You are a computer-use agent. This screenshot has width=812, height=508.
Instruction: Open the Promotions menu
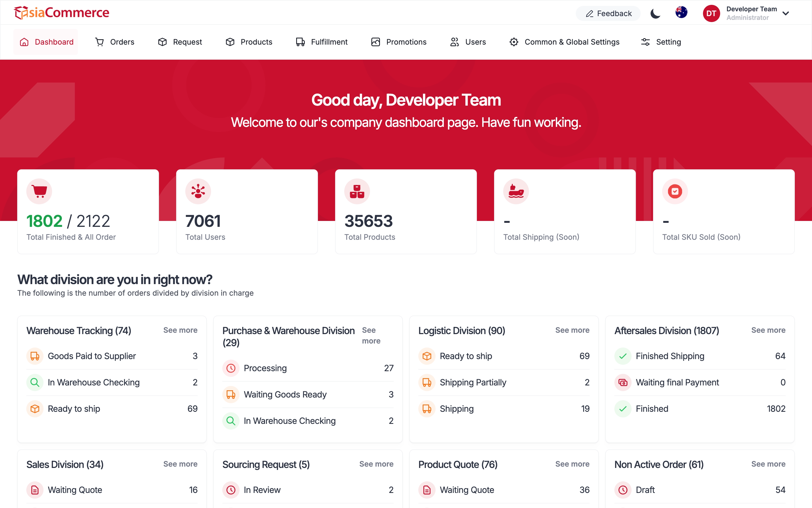coord(399,42)
